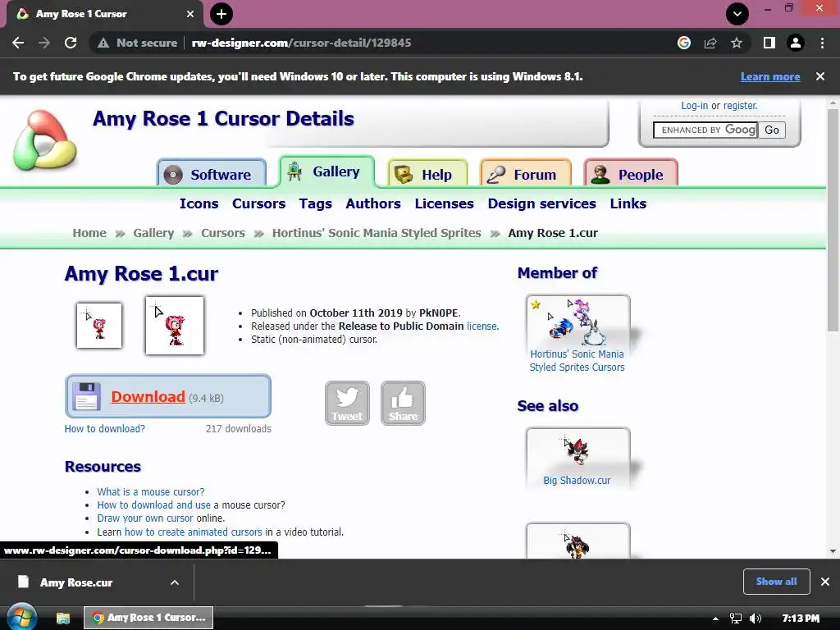This screenshot has height=630, width=840.
Task: Click the Not secure warning icon
Action: 103,43
